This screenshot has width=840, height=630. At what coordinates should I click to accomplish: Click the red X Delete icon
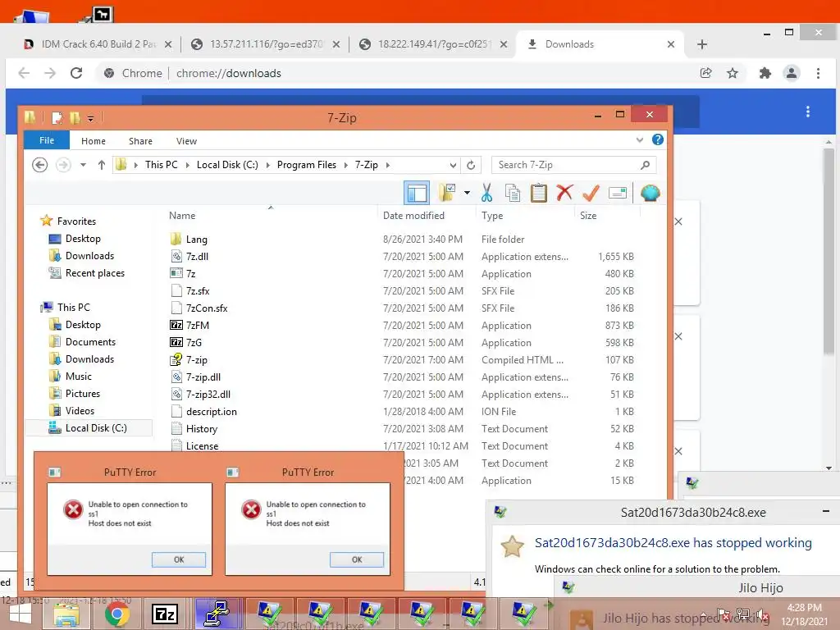click(x=564, y=192)
